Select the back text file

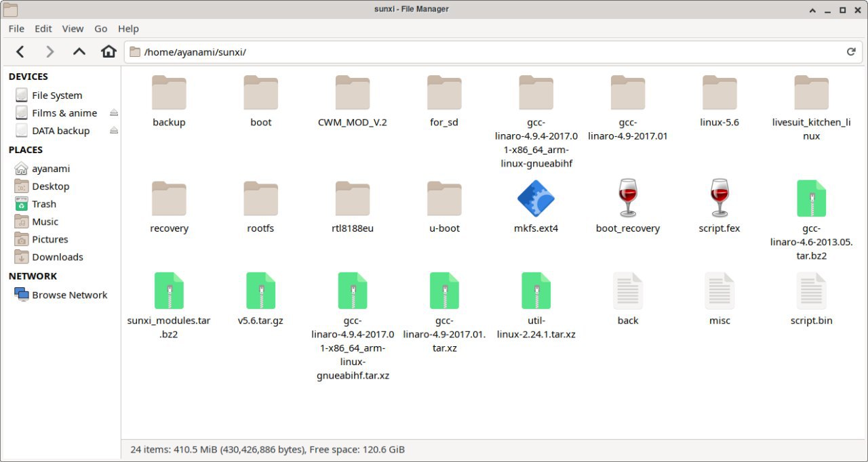tap(628, 299)
